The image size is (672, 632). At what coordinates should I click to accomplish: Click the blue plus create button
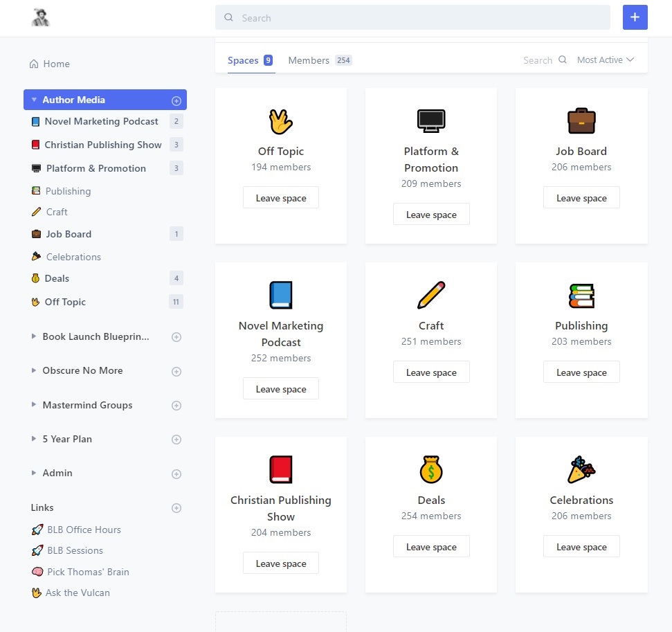pos(635,17)
